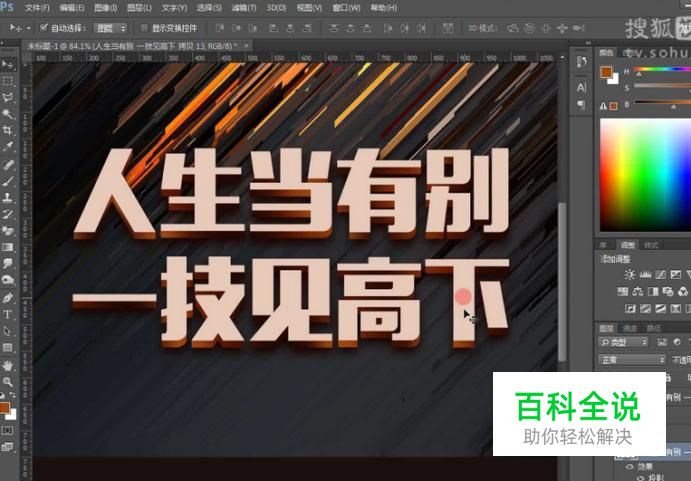Select the Brush tool
The image size is (691, 481).
pos(7,181)
